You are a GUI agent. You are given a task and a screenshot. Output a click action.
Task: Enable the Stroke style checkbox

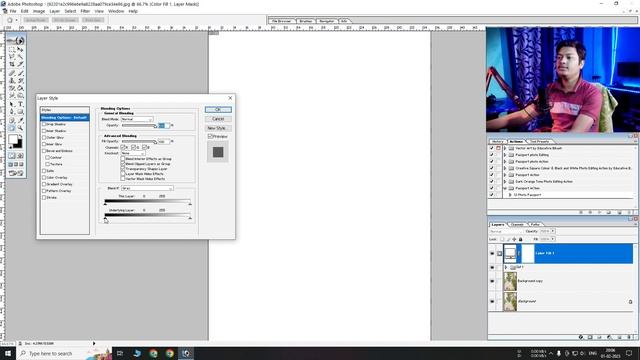[x=44, y=198]
